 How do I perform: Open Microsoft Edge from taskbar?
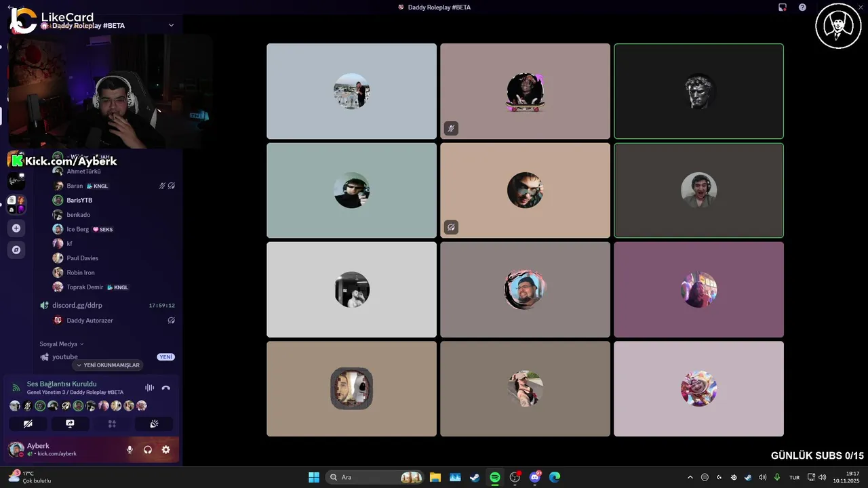pyautogui.click(x=555, y=477)
